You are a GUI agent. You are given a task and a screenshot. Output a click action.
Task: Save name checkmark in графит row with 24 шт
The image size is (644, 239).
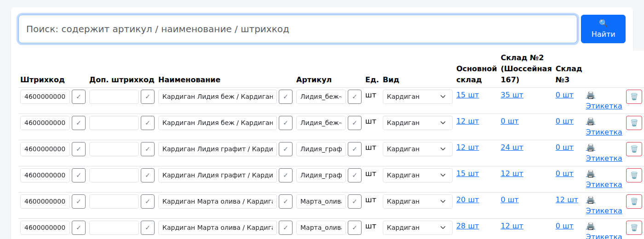pyautogui.click(x=286, y=149)
